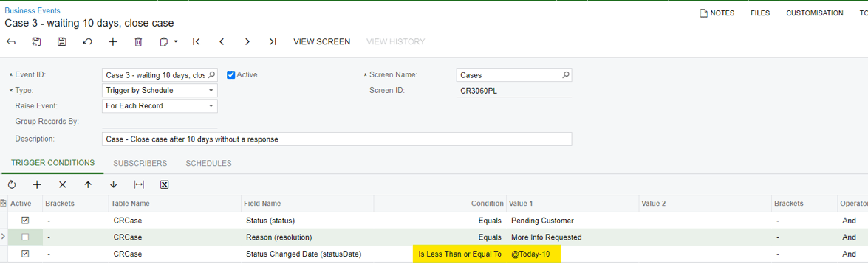Select the Reason (resolution) field cell

point(307,237)
